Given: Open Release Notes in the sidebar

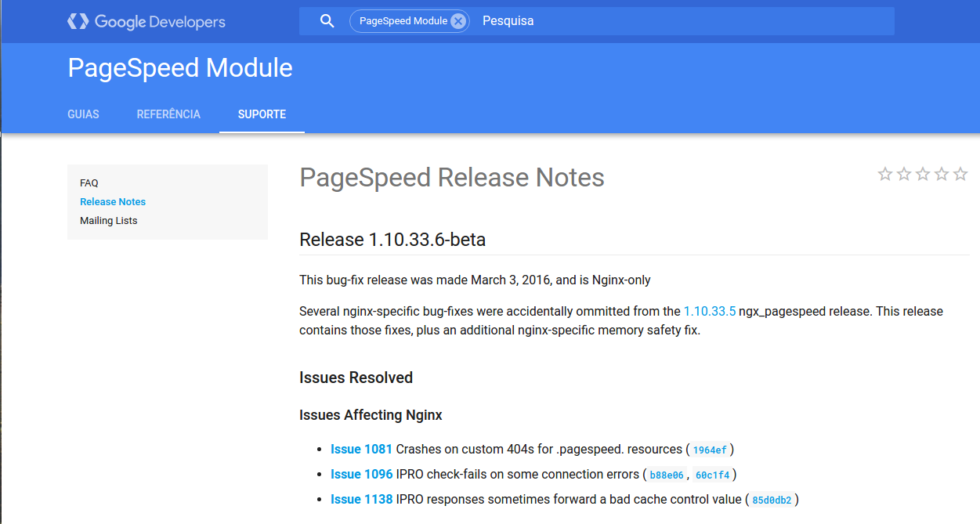Looking at the screenshot, I should click(113, 202).
